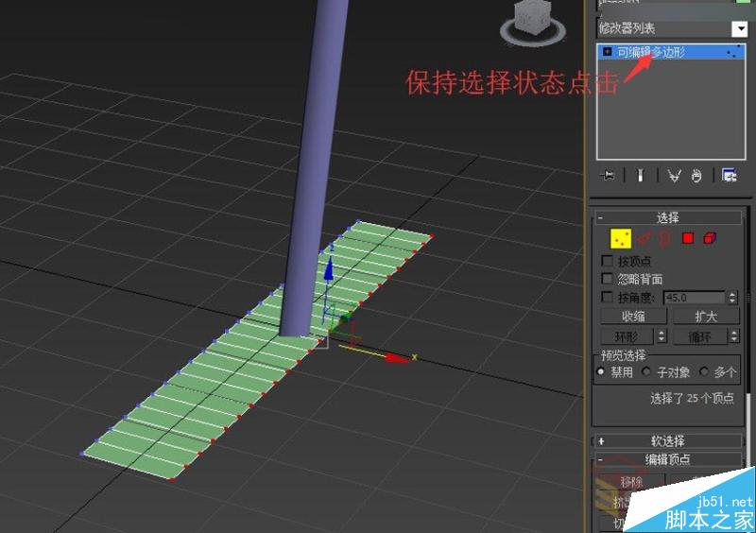Viewport: 756px width, 533px height.
Task: Click Remove Modifier trash icon
Action: pyautogui.click(x=696, y=176)
